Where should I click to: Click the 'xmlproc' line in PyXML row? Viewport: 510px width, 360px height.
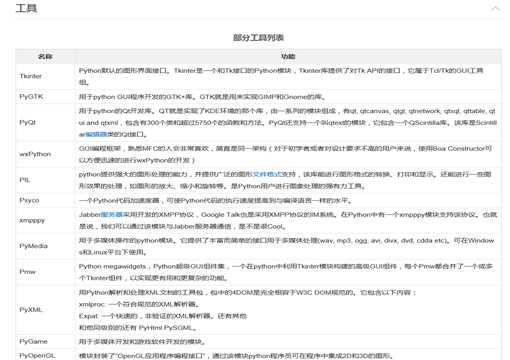tap(139, 304)
